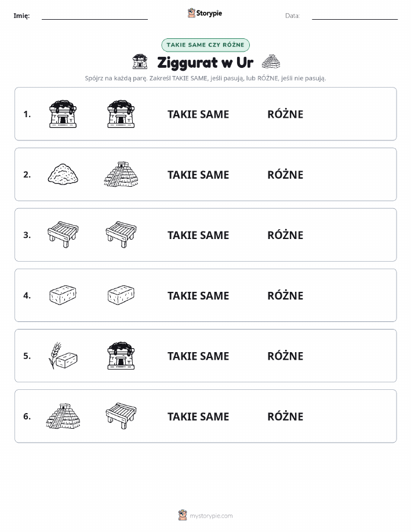Click the second wooden platform icon in row 3
Image resolution: width=411 pixels, height=532 pixels.
click(121, 234)
